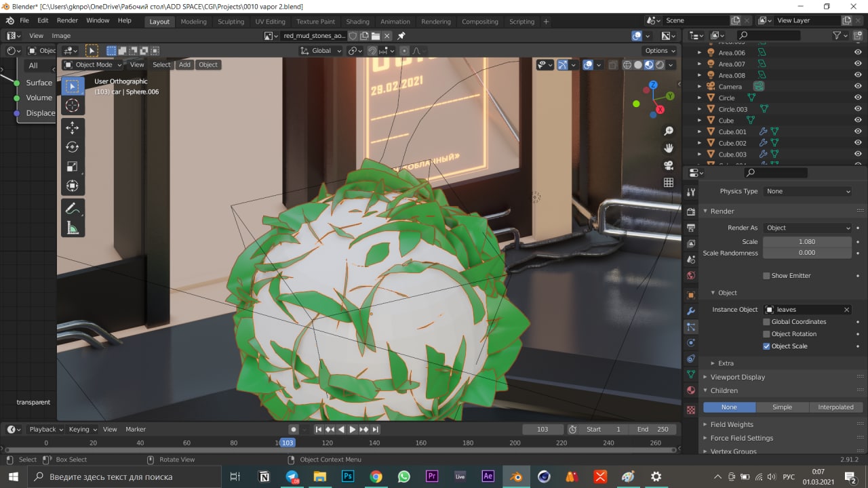Switch orthographic/perspective grid gizmo
Screen dimensions: 868x488
tap(669, 182)
